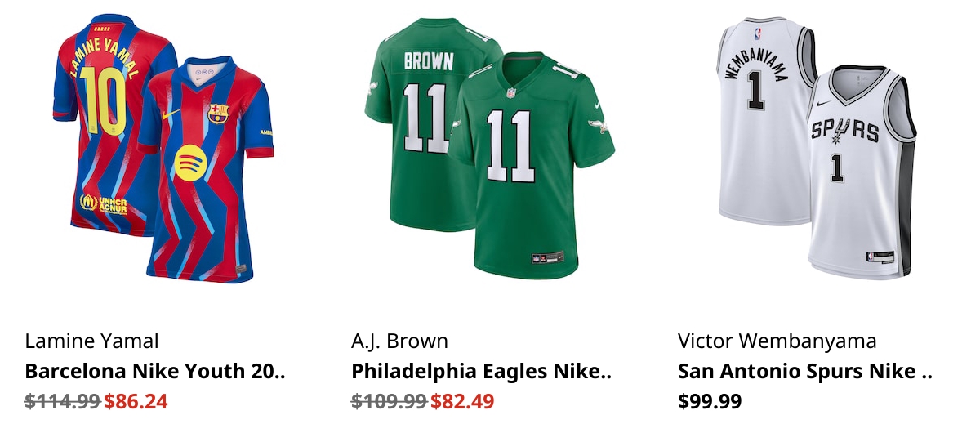Click the crossed-out $114.99 original price
Viewport: 980px width, 433px height.
[x=63, y=401]
